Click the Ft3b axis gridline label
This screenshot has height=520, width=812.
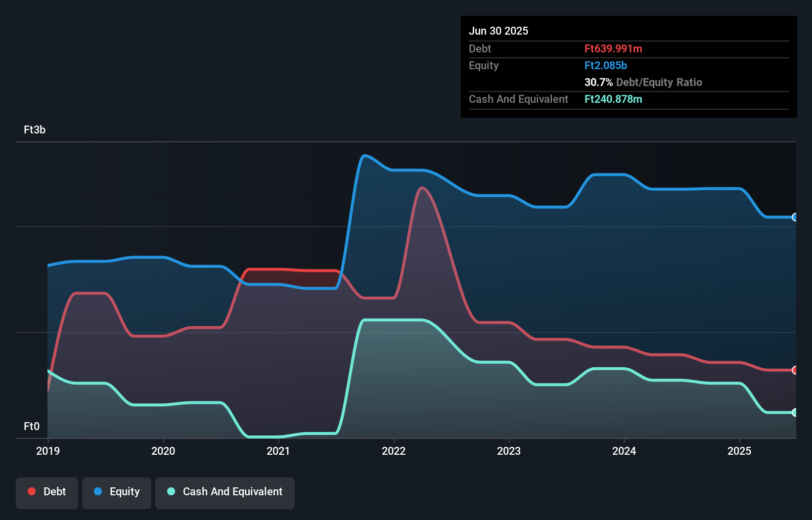click(35, 130)
